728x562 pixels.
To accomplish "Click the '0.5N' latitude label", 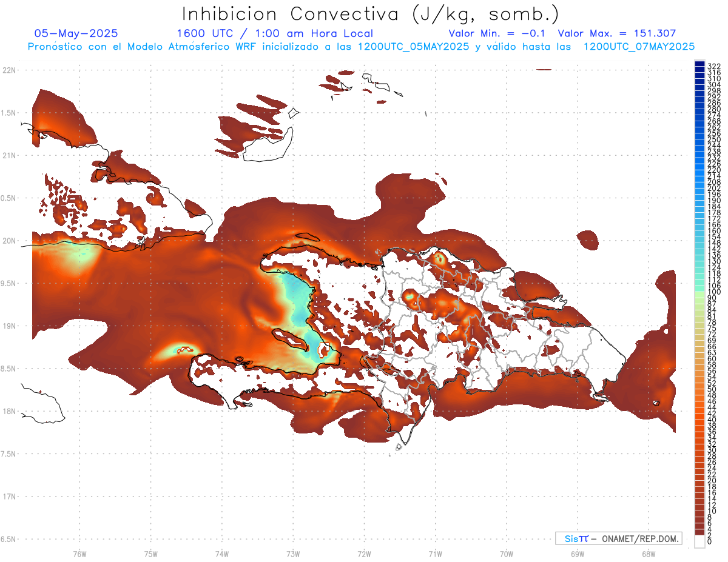I will click(9, 198).
